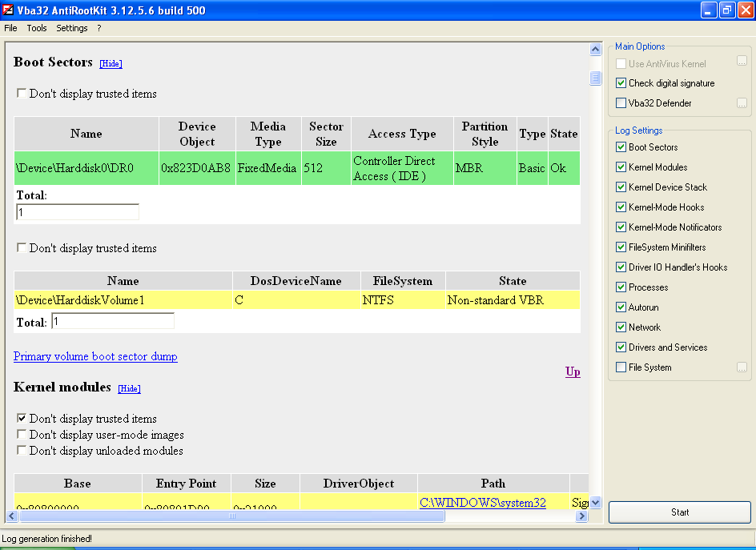
Task: Click the Total field under volume table
Action: coord(113,321)
